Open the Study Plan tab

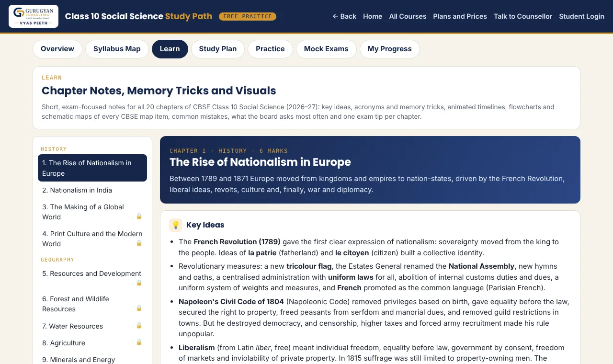tap(218, 49)
